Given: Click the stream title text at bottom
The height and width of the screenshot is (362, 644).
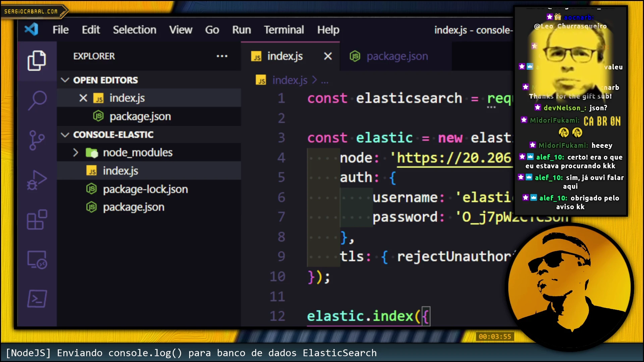Looking at the screenshot, I should (x=191, y=353).
